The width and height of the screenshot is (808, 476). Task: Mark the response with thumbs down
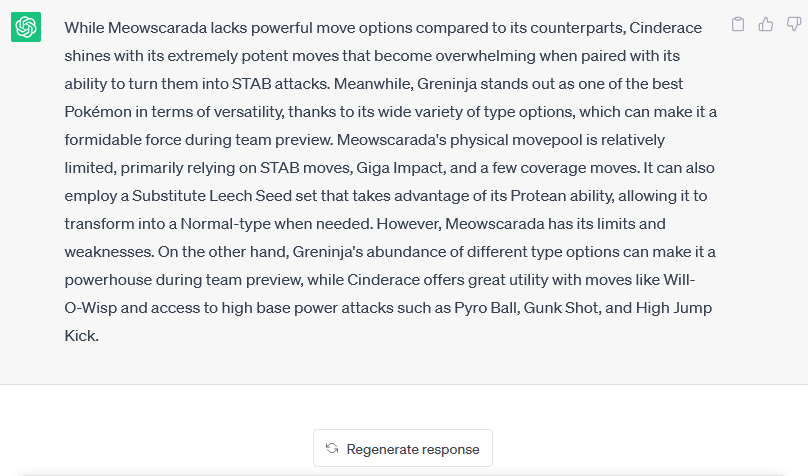[794, 24]
